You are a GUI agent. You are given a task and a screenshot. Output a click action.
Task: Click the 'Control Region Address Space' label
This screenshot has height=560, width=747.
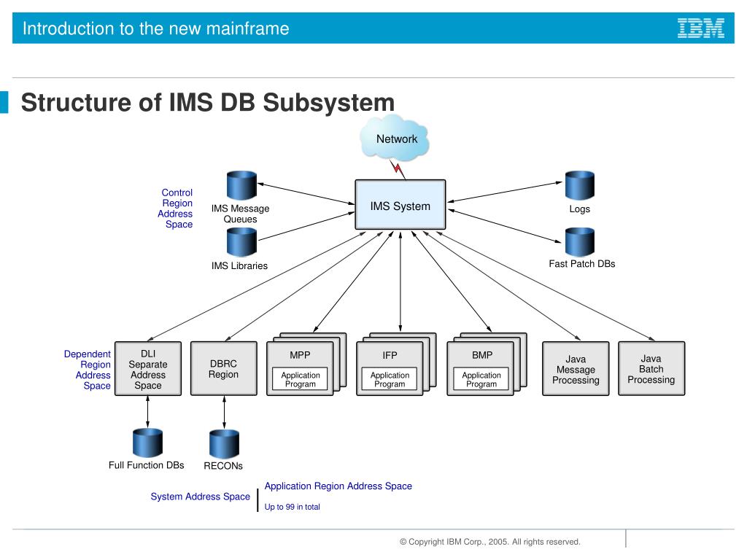coord(175,208)
